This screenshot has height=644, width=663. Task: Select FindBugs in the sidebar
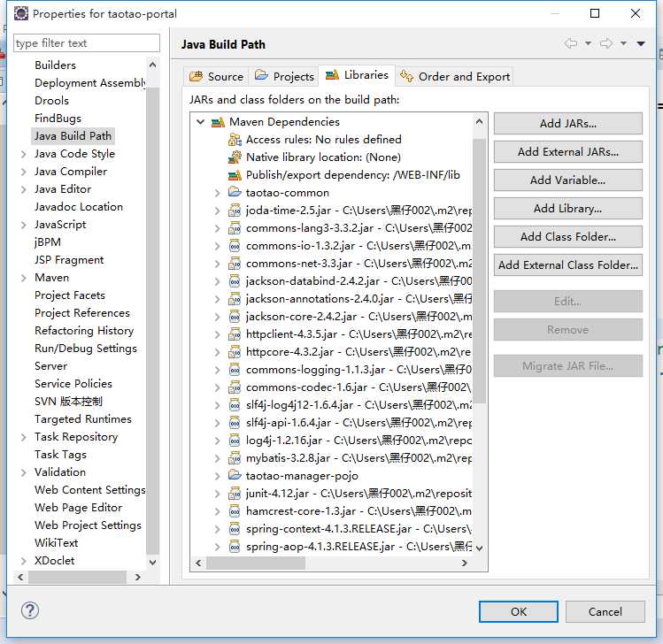click(x=58, y=119)
